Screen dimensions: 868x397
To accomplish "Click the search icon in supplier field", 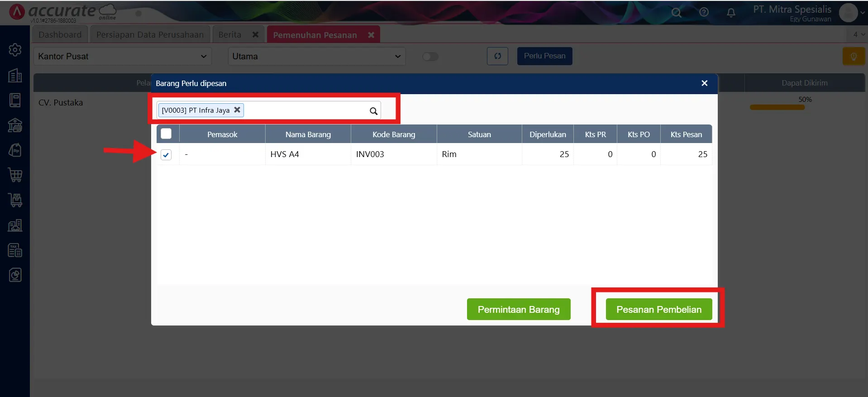I will tap(373, 111).
